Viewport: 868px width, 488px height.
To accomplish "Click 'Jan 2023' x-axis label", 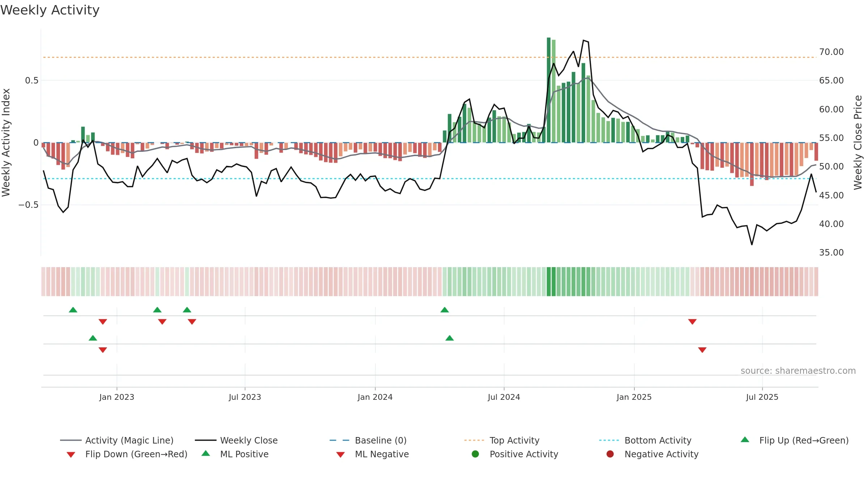I will [x=117, y=397].
